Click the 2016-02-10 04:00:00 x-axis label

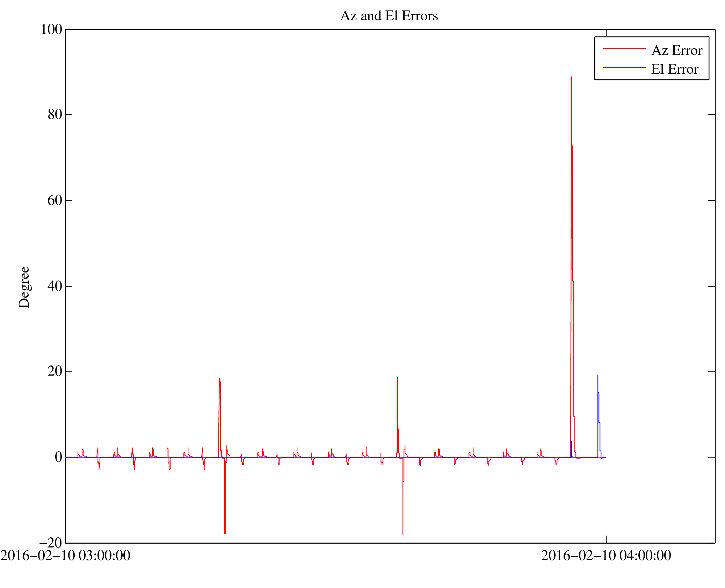click(606, 556)
